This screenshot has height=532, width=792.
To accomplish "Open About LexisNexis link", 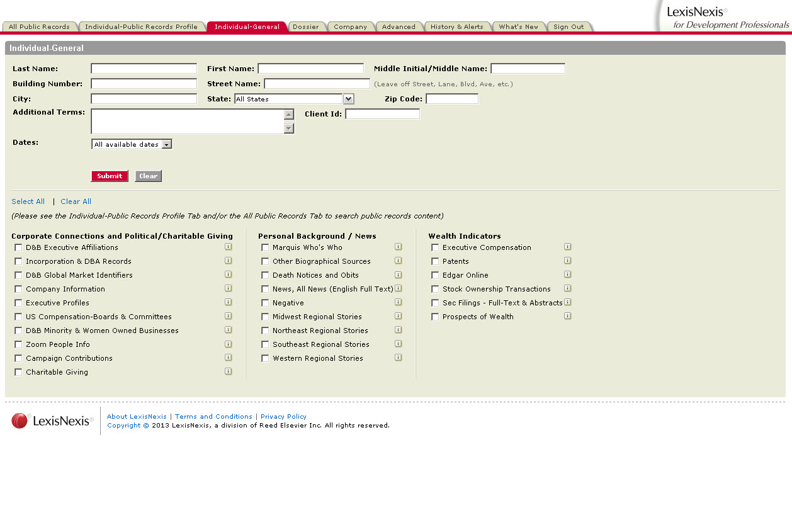I will [137, 416].
